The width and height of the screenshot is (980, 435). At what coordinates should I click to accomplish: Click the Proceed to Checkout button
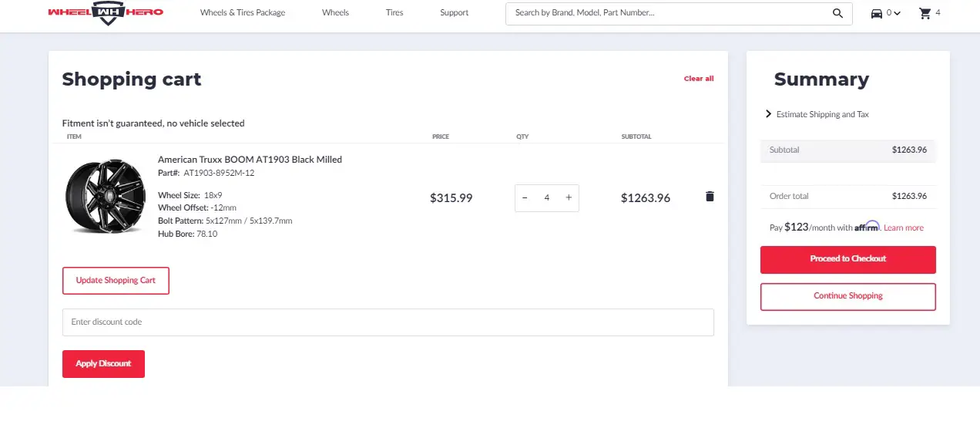(x=848, y=259)
